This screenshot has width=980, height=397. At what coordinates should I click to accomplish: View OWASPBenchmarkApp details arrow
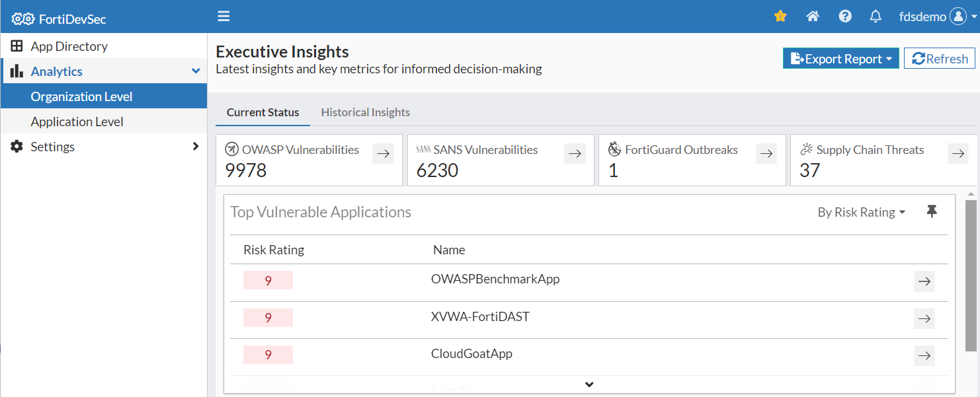point(924,281)
